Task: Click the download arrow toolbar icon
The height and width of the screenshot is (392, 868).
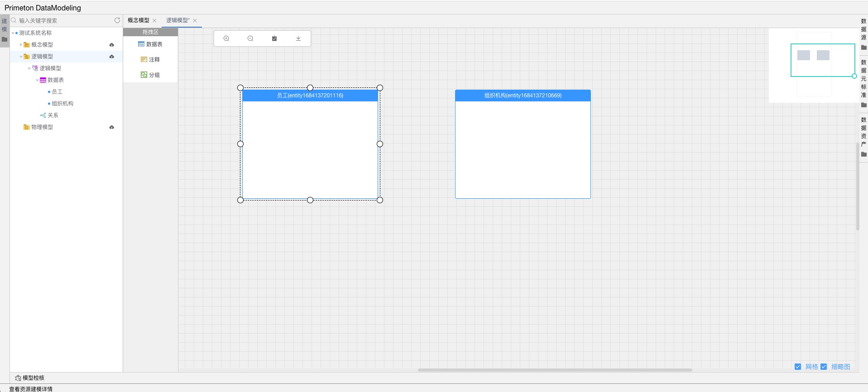Action: (x=298, y=38)
